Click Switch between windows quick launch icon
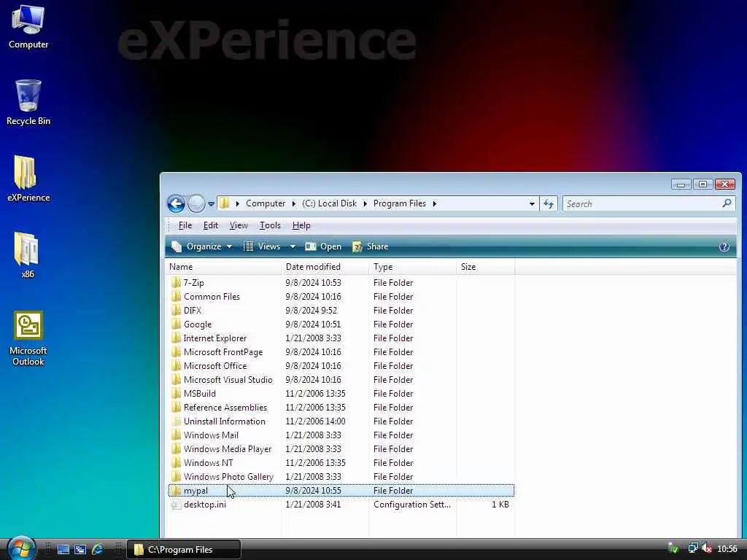This screenshot has height=560, width=747. point(80,550)
